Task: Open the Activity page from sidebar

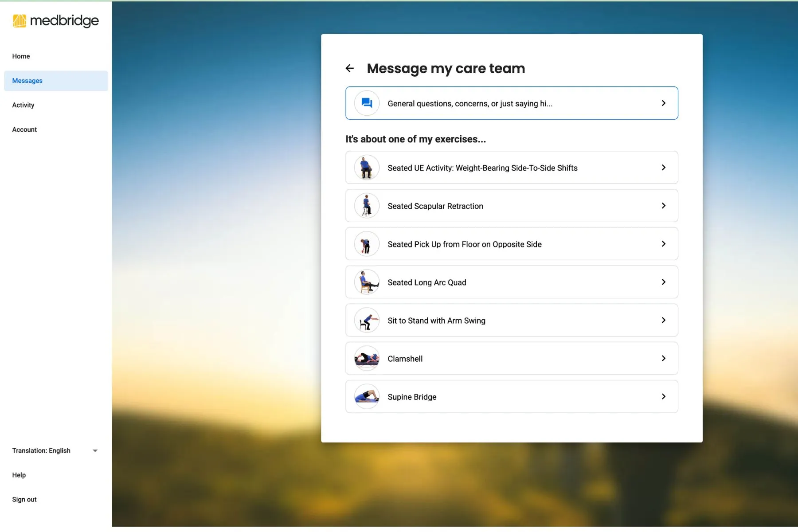Action: coord(23,105)
